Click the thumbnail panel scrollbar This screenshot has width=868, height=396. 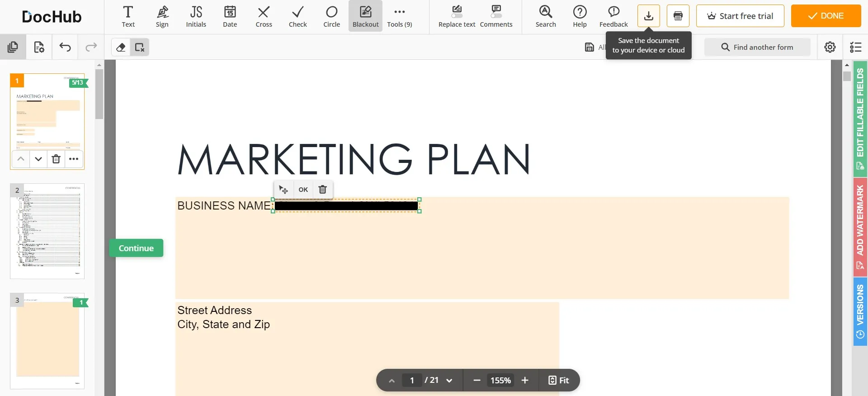[99, 94]
